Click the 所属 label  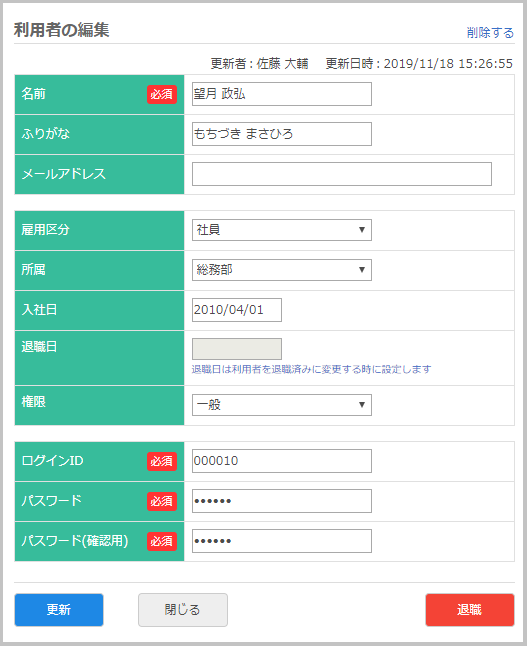coord(33,269)
